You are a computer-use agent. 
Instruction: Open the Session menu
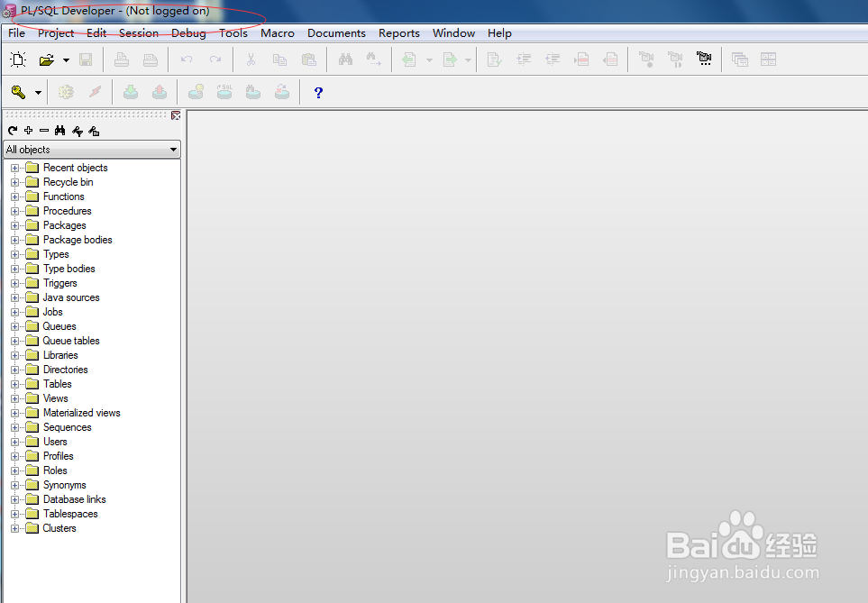point(139,33)
